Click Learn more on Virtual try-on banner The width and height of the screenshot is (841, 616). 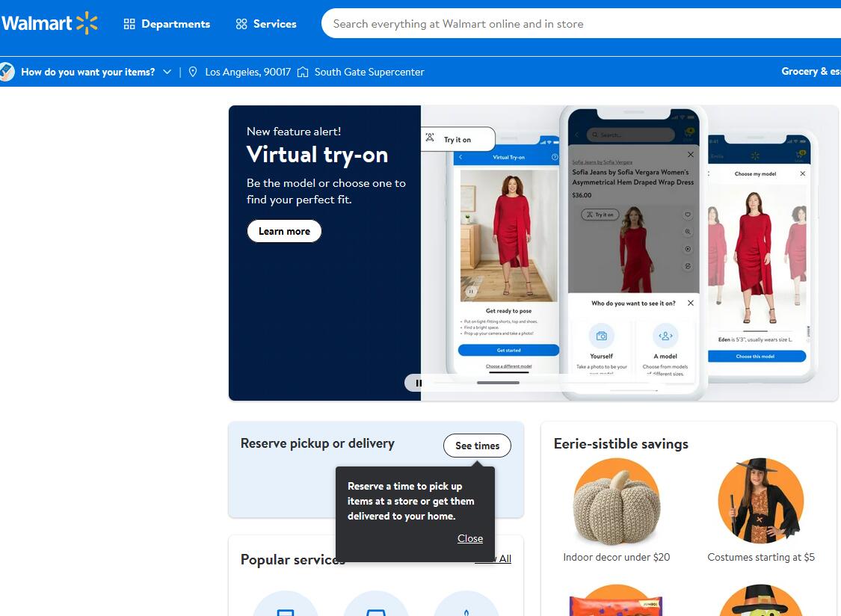[284, 231]
